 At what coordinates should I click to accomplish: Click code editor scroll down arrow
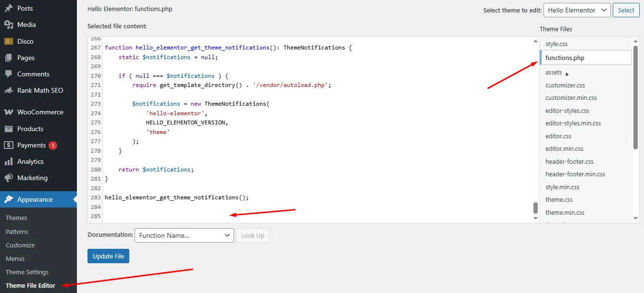point(535,219)
